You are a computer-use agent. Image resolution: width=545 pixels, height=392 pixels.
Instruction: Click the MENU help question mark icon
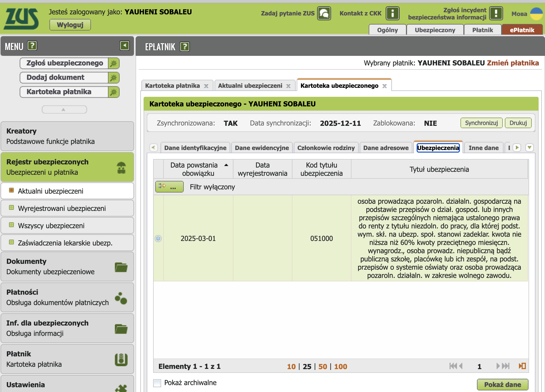32,46
